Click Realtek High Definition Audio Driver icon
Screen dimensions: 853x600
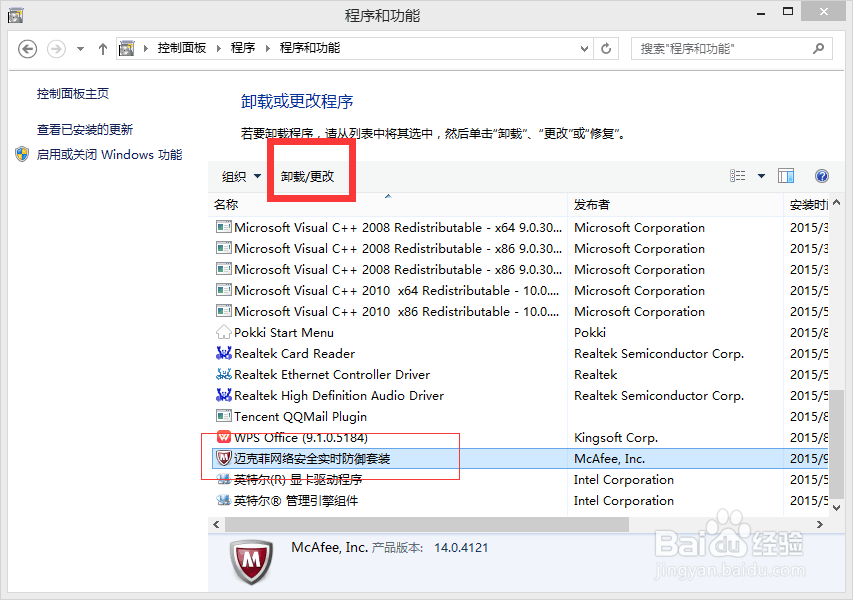(224, 395)
